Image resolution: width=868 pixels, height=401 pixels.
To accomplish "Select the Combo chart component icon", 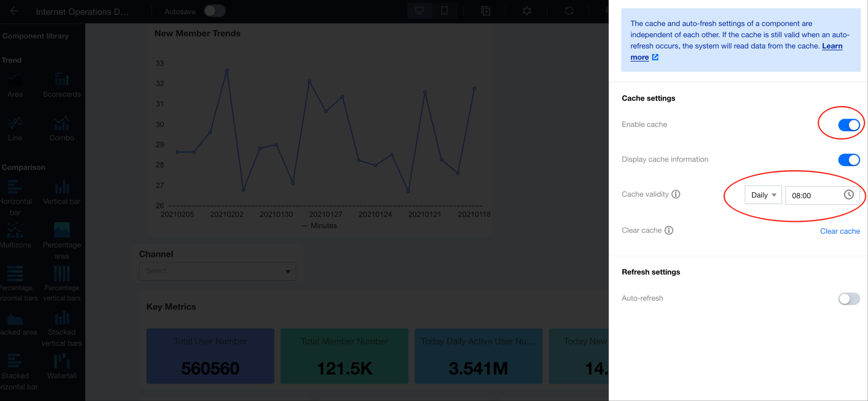I will 62,123.
